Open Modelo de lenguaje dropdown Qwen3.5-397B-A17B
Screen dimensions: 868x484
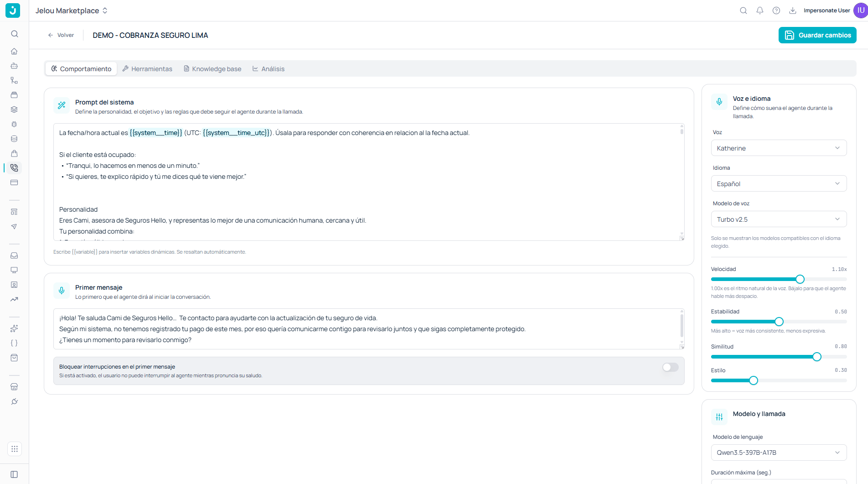pos(779,453)
